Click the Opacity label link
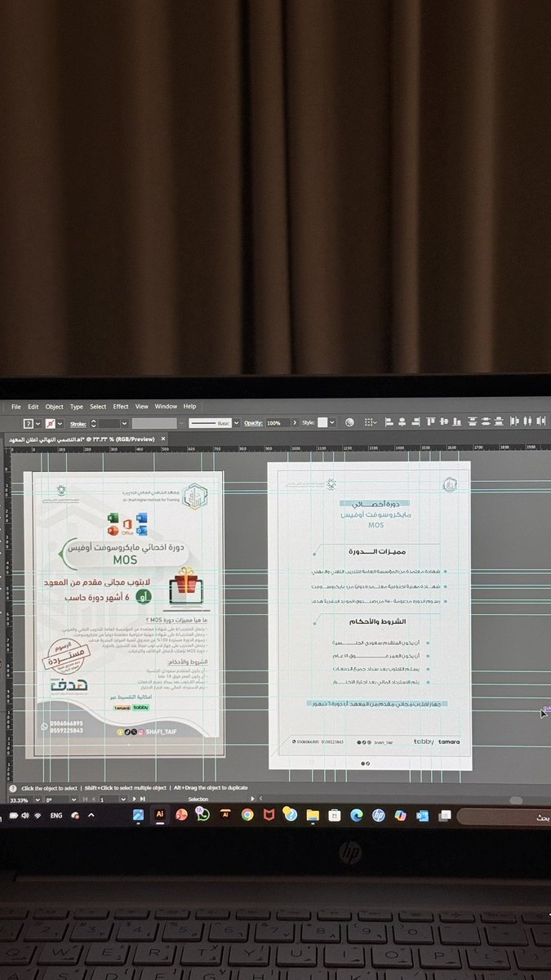Viewport: 551px width, 980px height. coord(252,423)
